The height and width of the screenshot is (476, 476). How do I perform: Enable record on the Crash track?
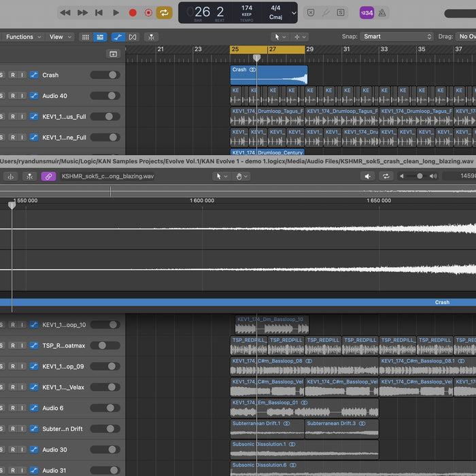pyautogui.click(x=13, y=75)
